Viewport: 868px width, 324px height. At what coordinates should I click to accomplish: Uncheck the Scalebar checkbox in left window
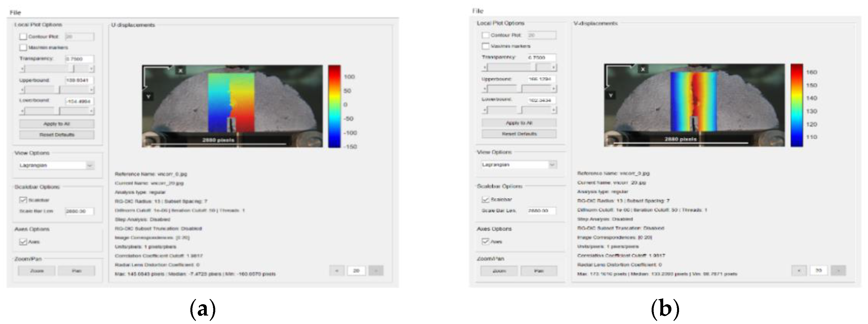[23, 200]
